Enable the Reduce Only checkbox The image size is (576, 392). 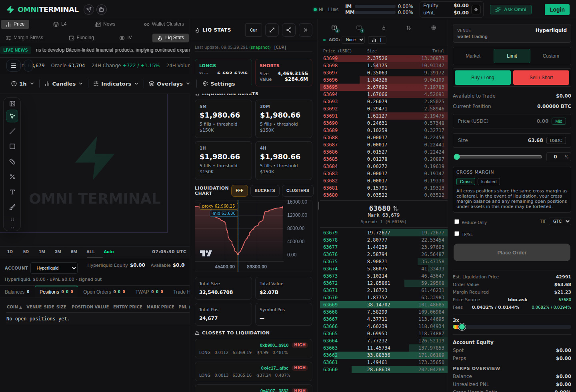click(457, 222)
